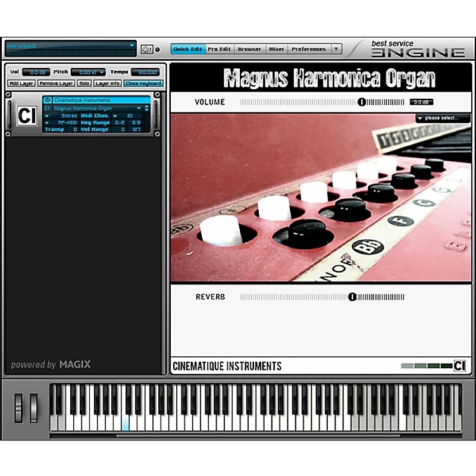Click the VOLUME slider handle
Screen dimensions: 476x476
coord(361,102)
